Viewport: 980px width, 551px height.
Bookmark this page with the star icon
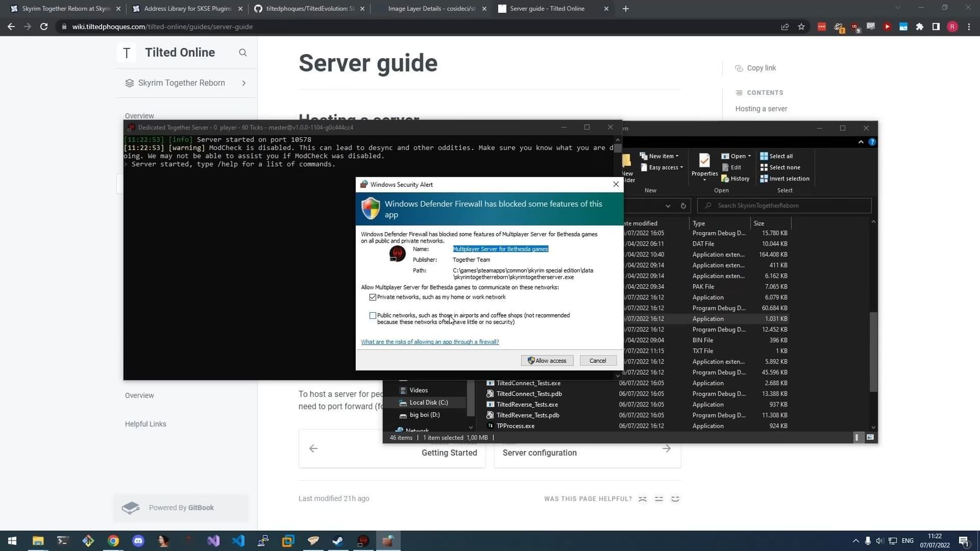(801, 27)
